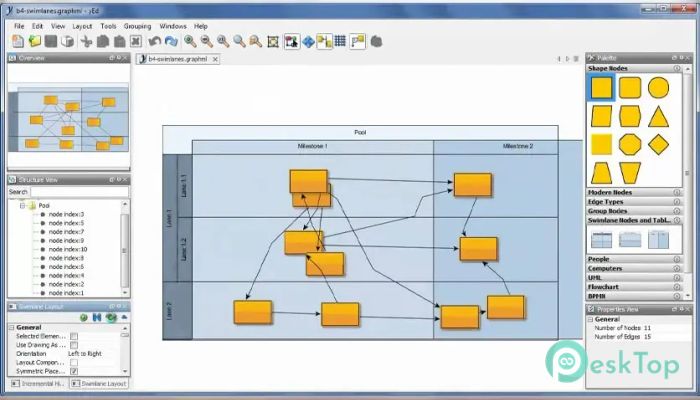Select the parallelogram shape in palette

[x=601, y=117]
